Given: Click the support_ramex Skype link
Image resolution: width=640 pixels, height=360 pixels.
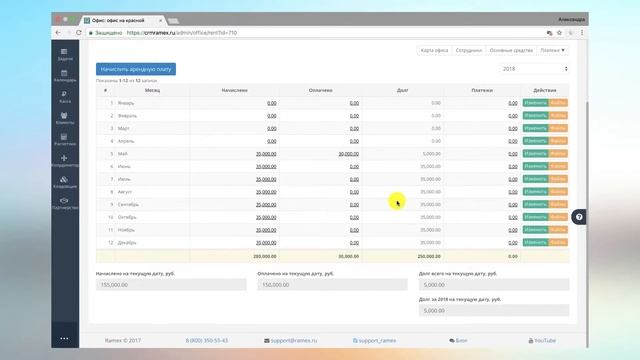Looking at the screenshot, I should 374,340.
